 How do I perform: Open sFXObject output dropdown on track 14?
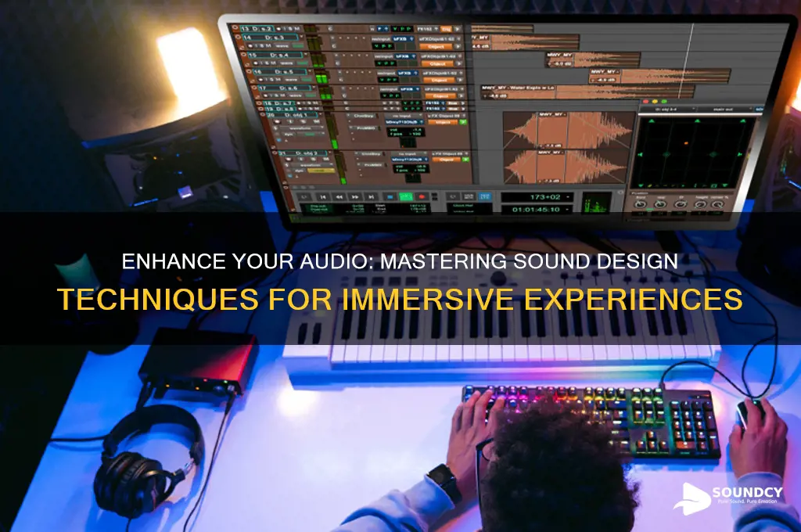pos(440,39)
